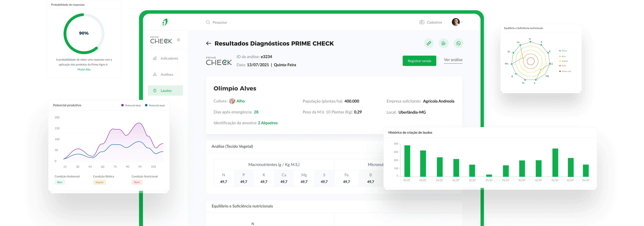Click the Agrícola Andreola company name
Image resolution: width=644 pixels, height=226 pixels.
[x=438, y=101]
